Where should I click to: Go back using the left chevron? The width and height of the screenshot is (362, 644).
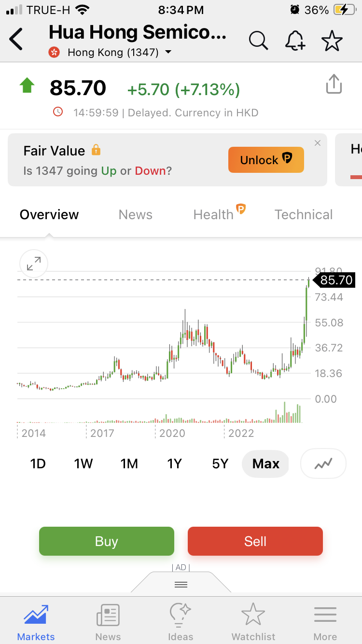(16, 40)
